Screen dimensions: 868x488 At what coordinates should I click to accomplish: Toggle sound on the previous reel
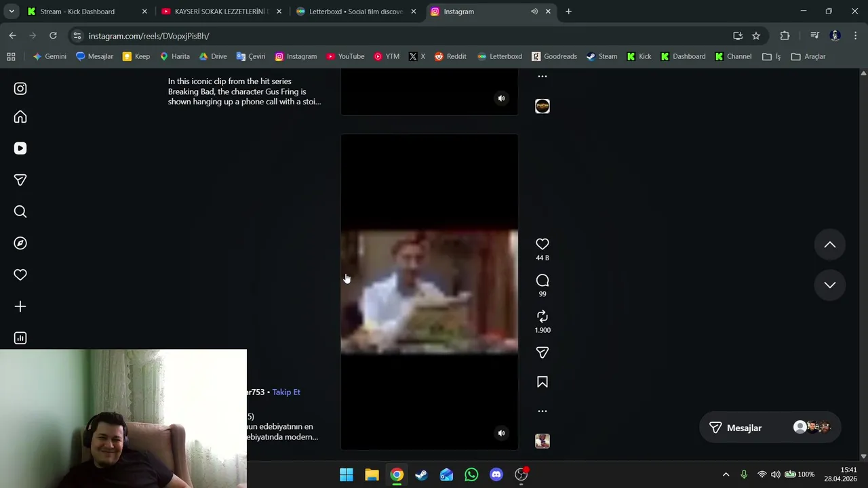502,98
